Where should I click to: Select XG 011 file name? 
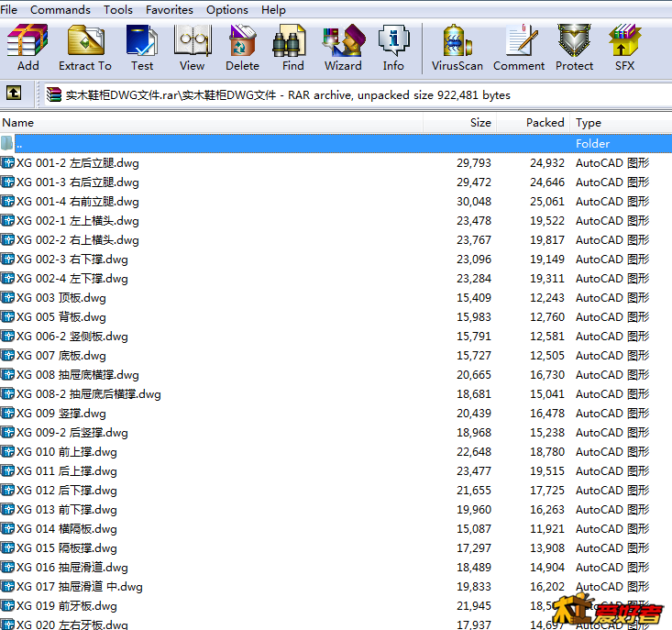[66, 471]
